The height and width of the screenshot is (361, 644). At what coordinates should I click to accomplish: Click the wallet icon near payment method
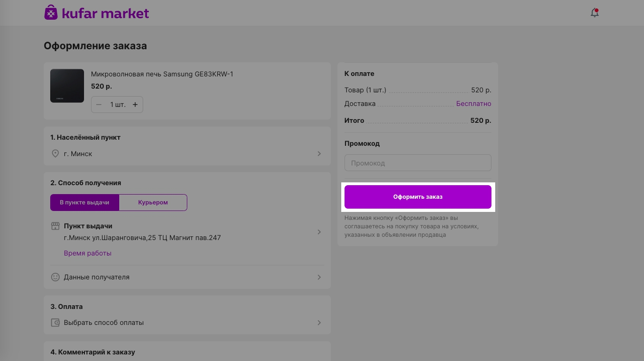55,323
